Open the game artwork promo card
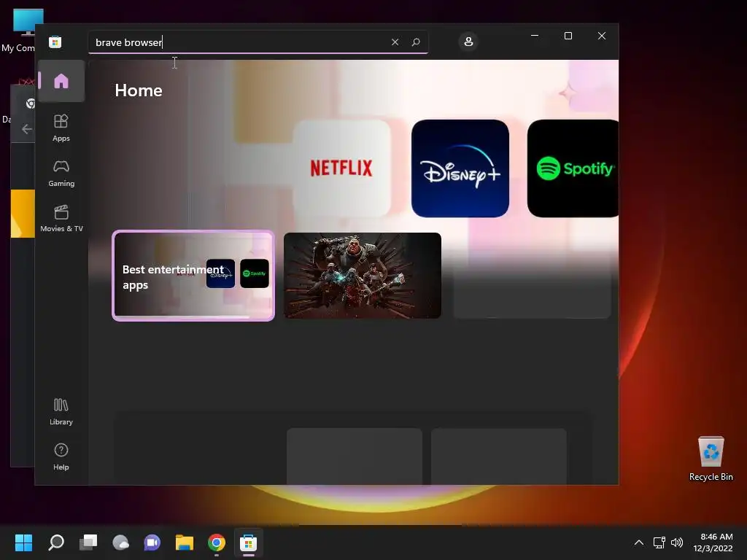This screenshot has width=747, height=560. 363,275
